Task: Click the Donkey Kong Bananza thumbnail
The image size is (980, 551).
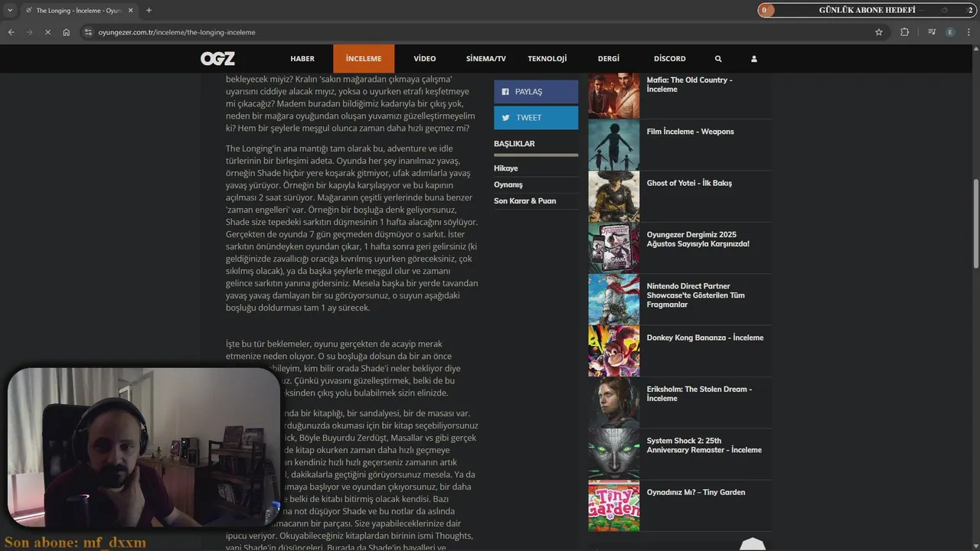Action: click(x=614, y=350)
